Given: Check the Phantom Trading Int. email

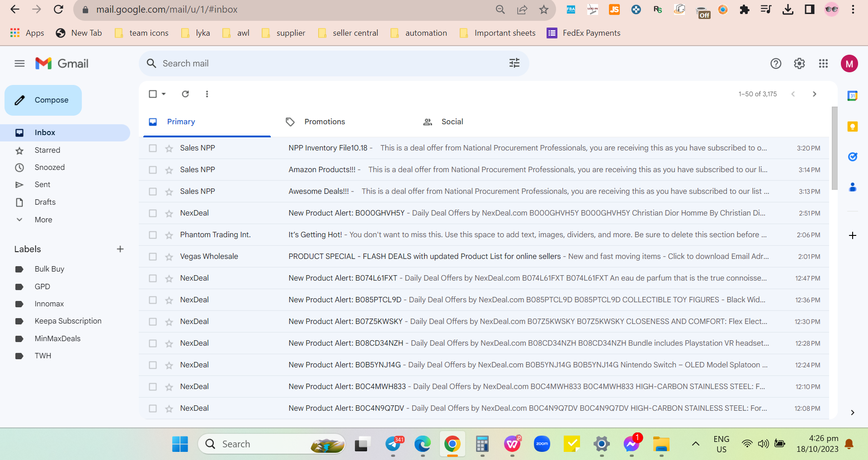Looking at the screenshot, I should 153,235.
